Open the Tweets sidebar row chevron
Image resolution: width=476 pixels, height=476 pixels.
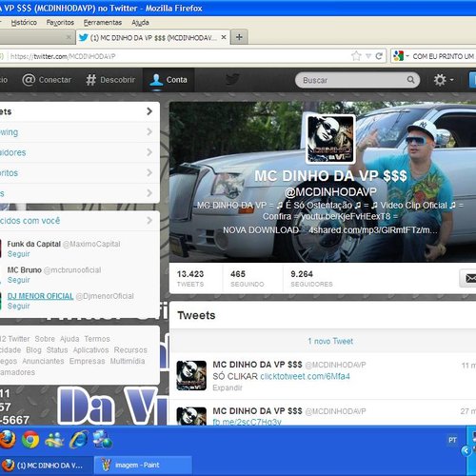pyautogui.click(x=149, y=111)
